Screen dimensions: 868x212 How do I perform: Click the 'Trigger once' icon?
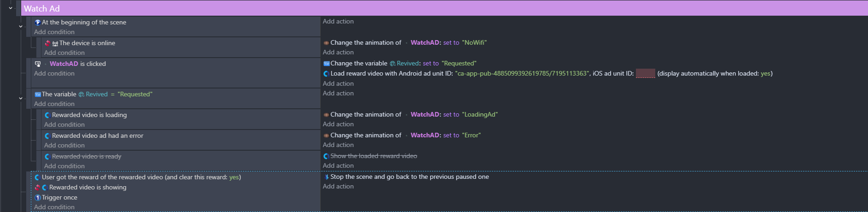point(38,198)
